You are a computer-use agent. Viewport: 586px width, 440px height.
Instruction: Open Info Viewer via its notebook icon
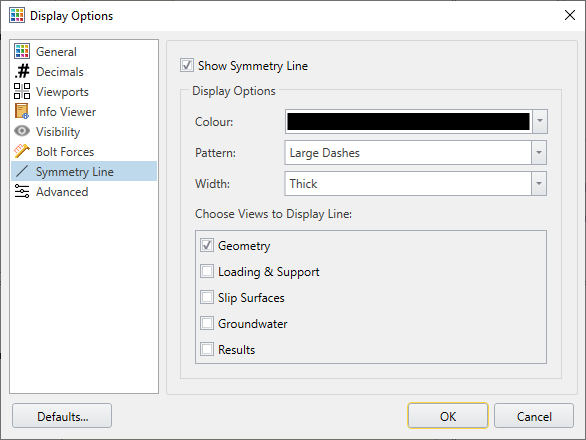point(22,111)
